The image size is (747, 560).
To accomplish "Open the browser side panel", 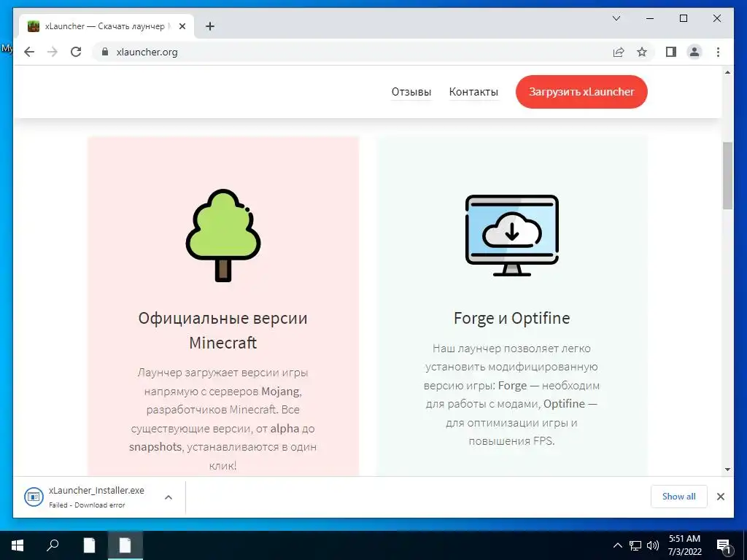I will pyautogui.click(x=671, y=52).
